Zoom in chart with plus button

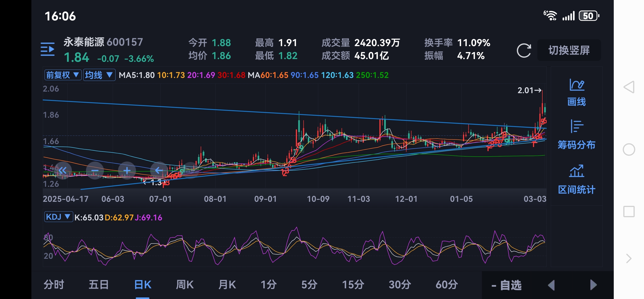(127, 171)
